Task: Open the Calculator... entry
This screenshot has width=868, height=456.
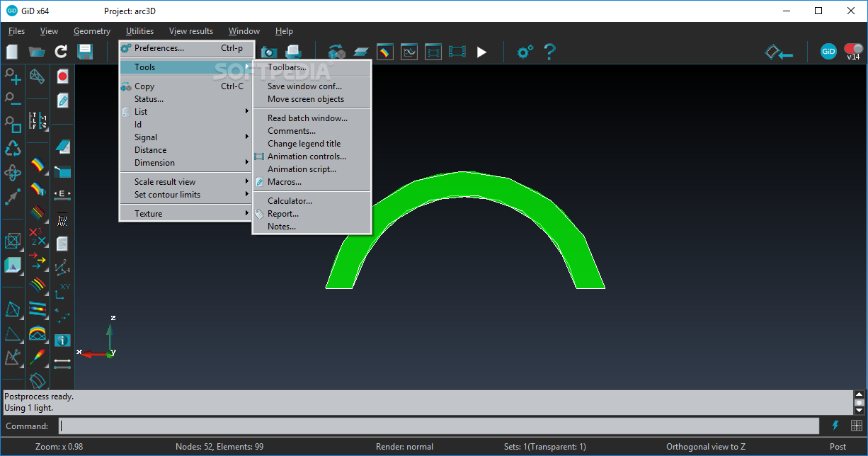Action: (x=312, y=201)
